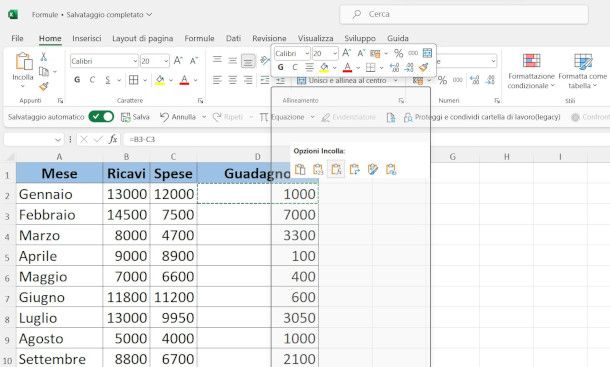Toggle italic C in the ribbon Carattere group

click(92, 80)
